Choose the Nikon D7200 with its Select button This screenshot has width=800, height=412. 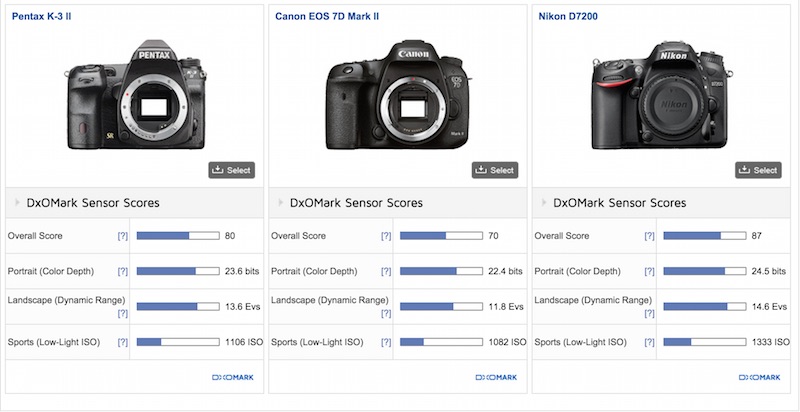point(758,170)
